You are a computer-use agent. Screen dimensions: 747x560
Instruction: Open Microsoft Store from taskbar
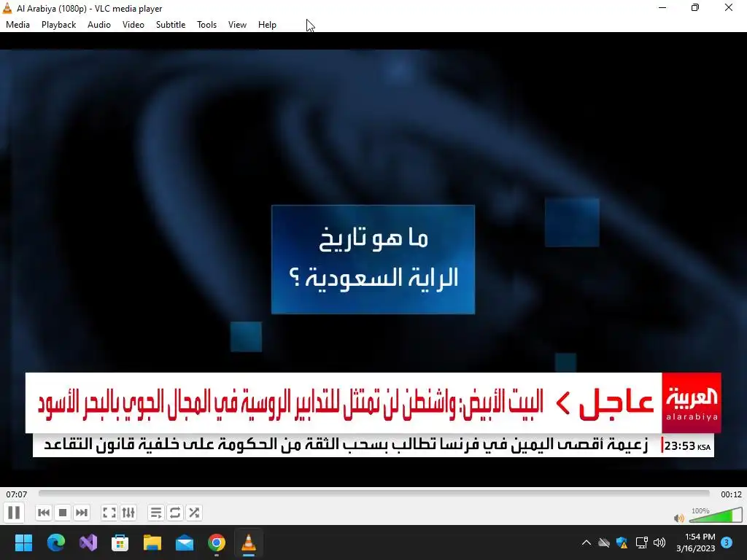tap(120, 542)
